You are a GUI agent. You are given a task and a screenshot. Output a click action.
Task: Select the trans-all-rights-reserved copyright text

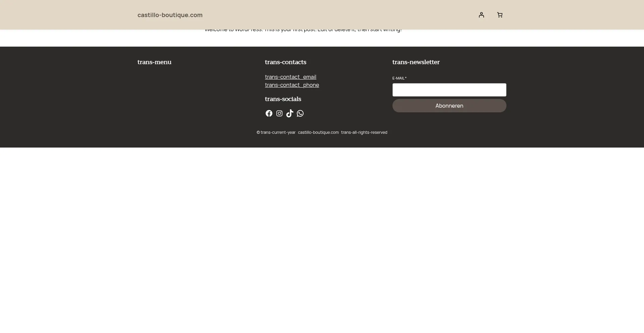click(x=364, y=132)
